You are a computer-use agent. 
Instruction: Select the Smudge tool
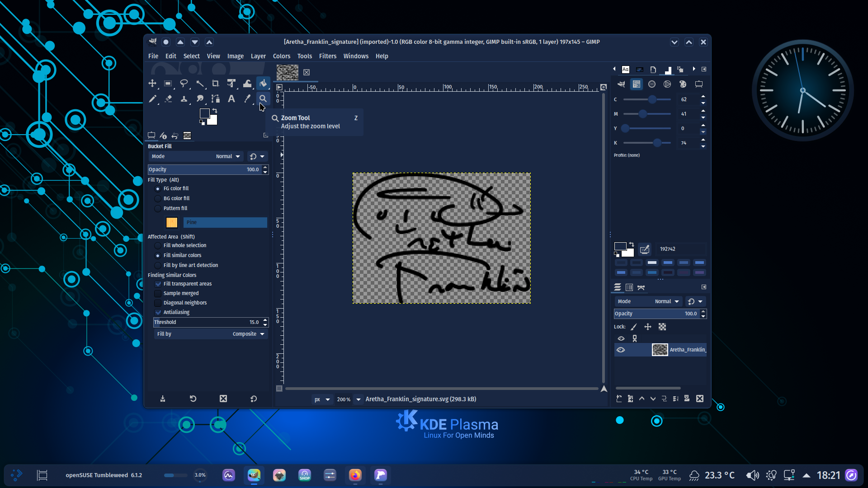[x=200, y=99]
